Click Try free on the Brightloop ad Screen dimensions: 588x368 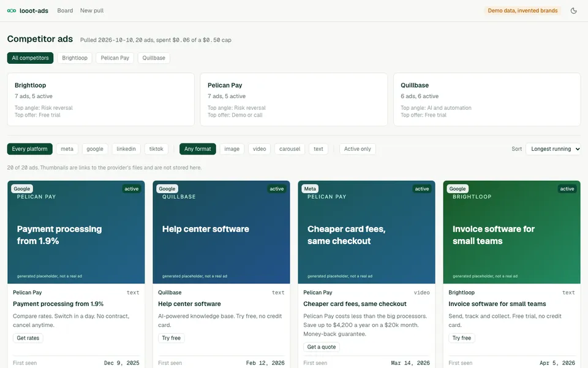coord(462,338)
